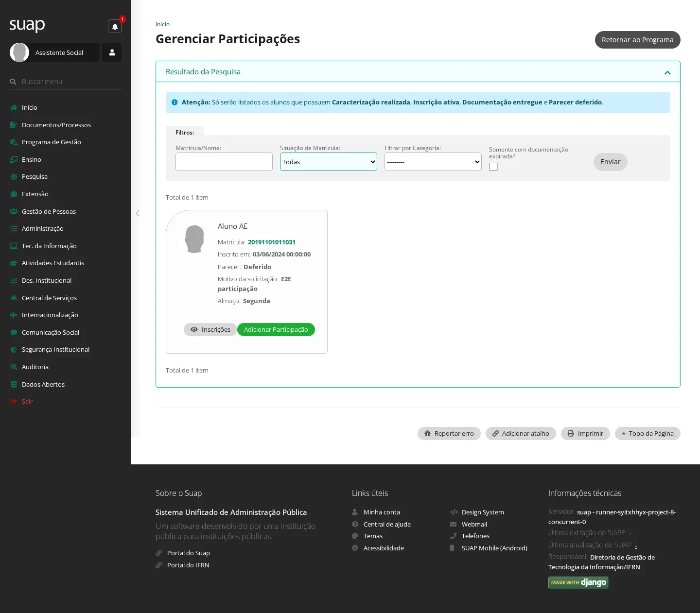Click the Assistente Social avatar picture

[x=19, y=52]
